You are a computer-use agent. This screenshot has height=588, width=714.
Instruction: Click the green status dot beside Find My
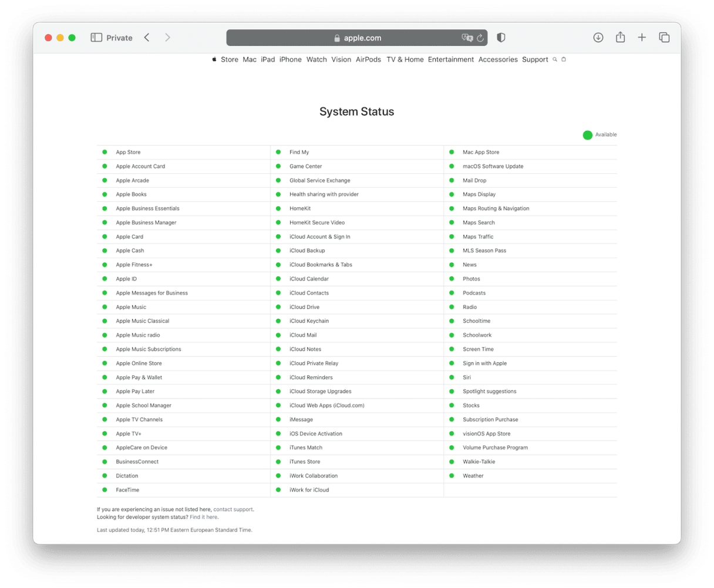pos(278,152)
